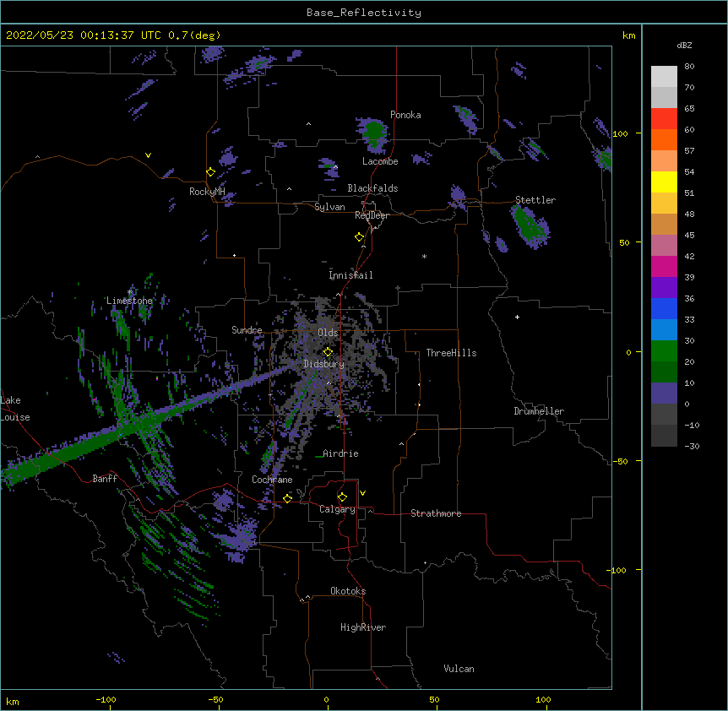Pick the orange legend swatch below 60
The width and height of the screenshot is (728, 711).
pyautogui.click(x=664, y=139)
